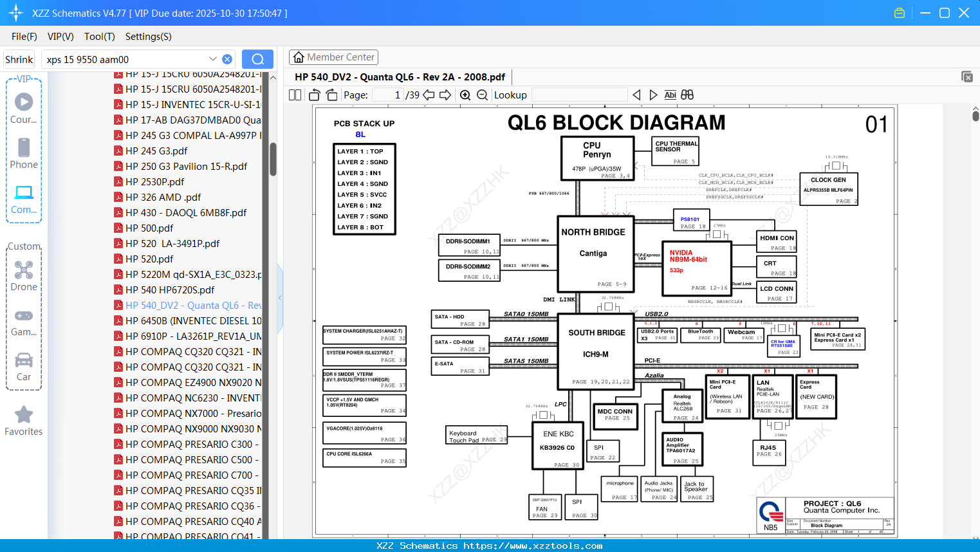Open HP 540 HP6720S.pdf
The height and width of the screenshot is (552, 980).
pos(170,290)
